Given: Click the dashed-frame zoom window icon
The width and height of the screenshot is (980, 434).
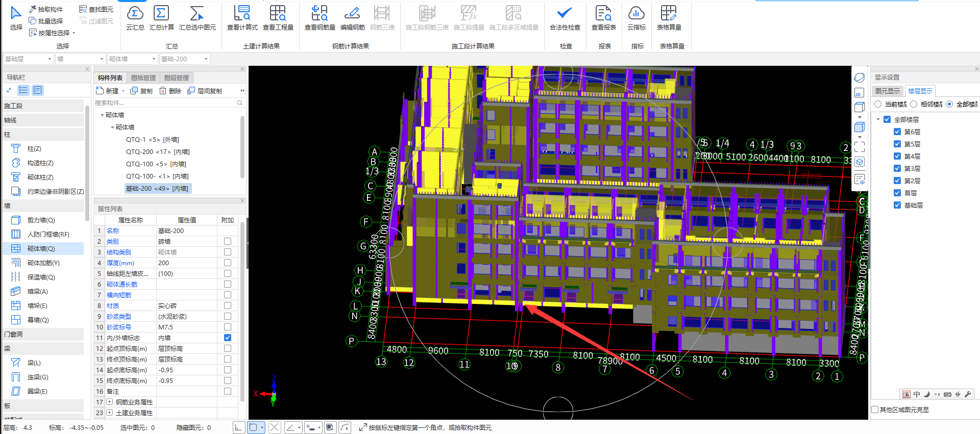Looking at the screenshot, I should point(860,147).
